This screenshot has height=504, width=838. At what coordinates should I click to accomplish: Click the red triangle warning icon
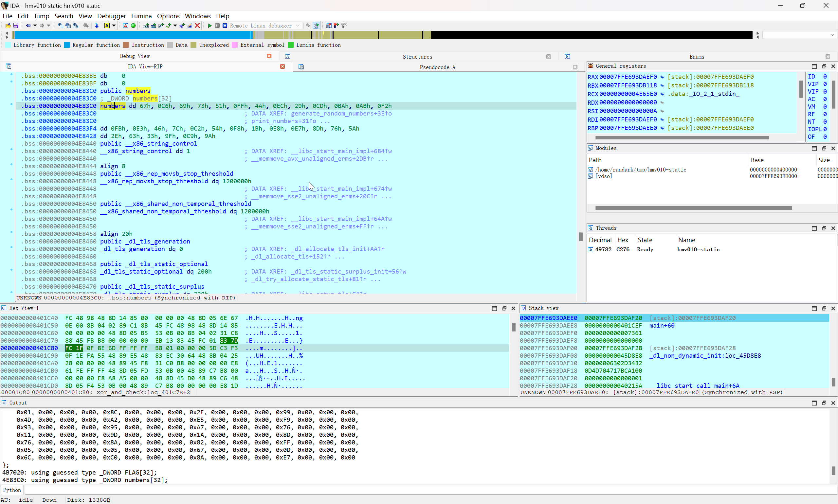(x=125, y=26)
